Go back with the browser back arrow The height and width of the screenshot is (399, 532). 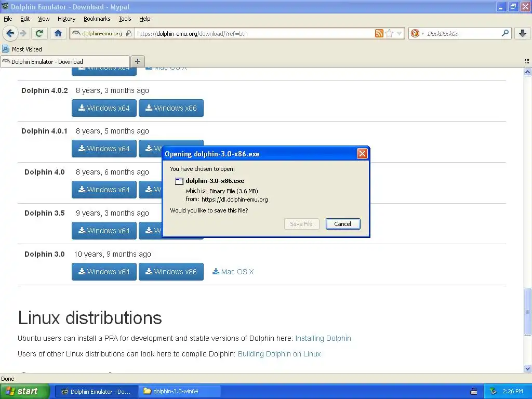tap(10, 33)
